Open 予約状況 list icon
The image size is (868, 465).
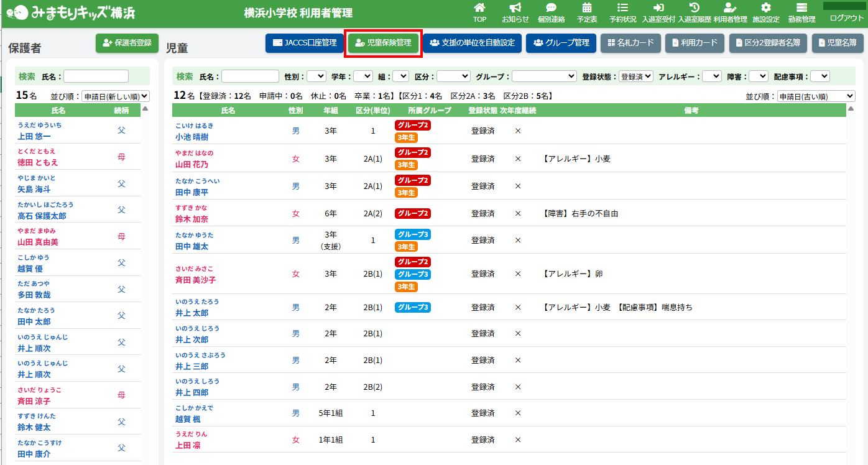[622, 8]
